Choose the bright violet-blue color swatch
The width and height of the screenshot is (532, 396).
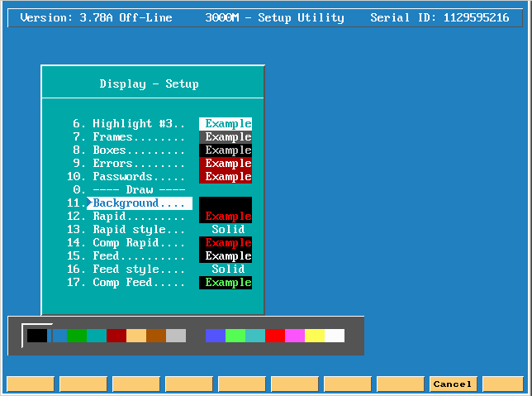point(216,336)
